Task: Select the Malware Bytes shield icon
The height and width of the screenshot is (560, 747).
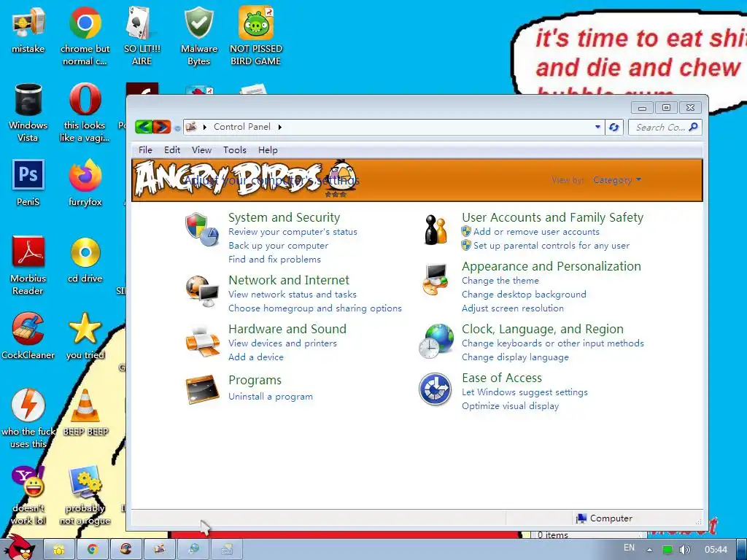Action: tap(198, 23)
